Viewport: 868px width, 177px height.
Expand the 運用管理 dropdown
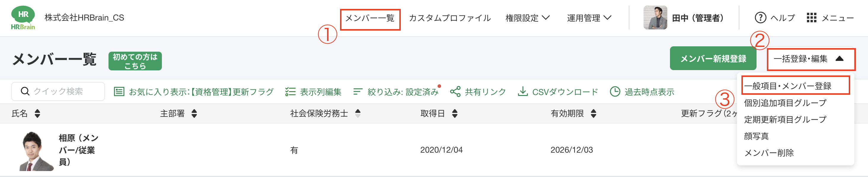coord(590,18)
